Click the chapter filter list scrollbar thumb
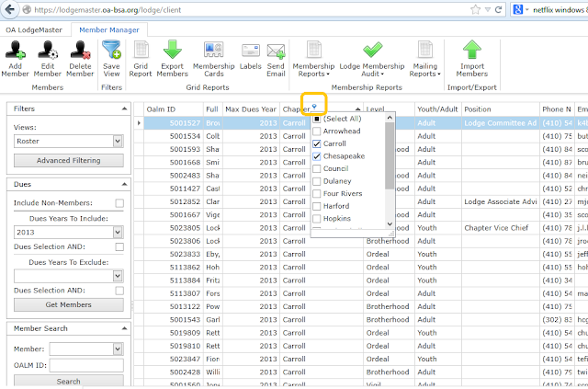588x389 pixels. tap(390, 155)
